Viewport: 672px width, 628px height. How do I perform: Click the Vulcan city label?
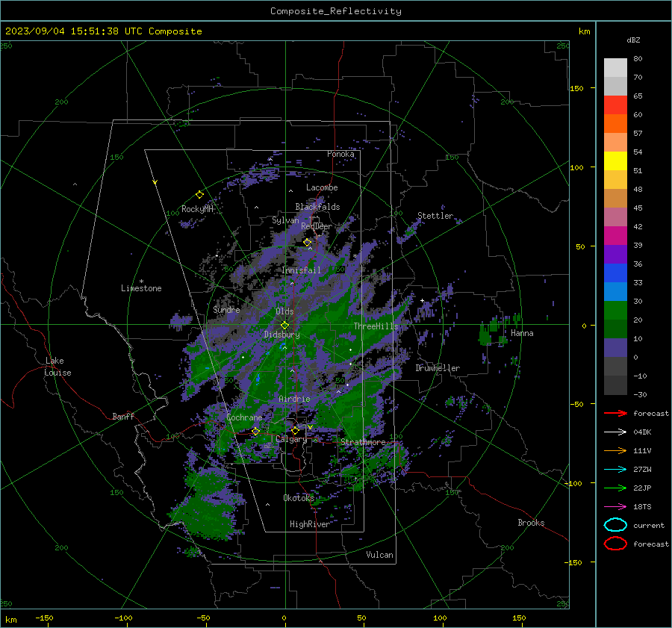click(379, 555)
